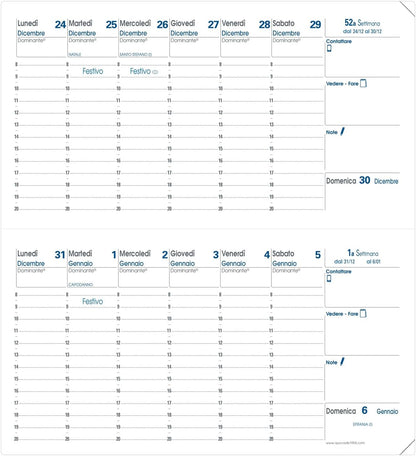
Task: Click the Giovedì 27 Dominante field
Action: tap(194, 47)
